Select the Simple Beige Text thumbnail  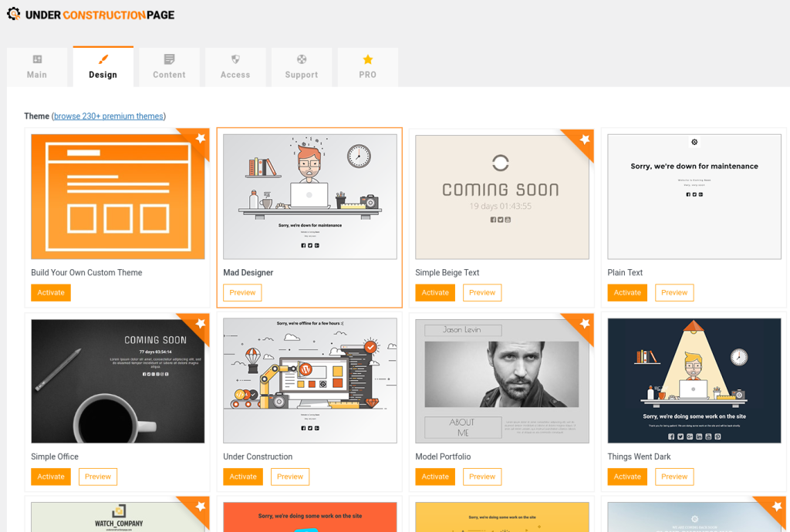click(x=502, y=197)
